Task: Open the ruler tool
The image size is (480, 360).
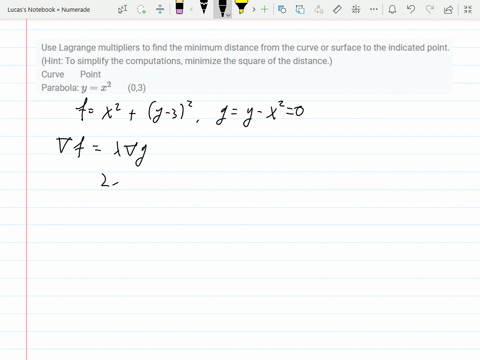Action: [337, 10]
